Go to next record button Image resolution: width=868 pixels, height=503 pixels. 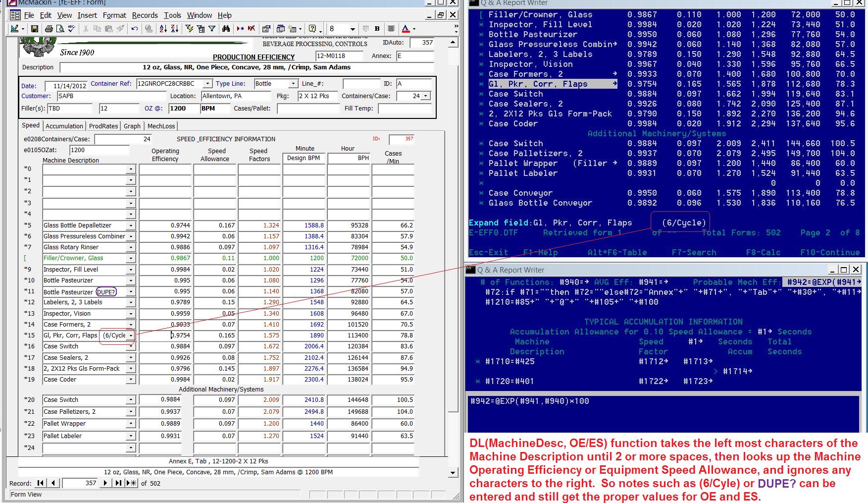pyautogui.click(x=105, y=483)
